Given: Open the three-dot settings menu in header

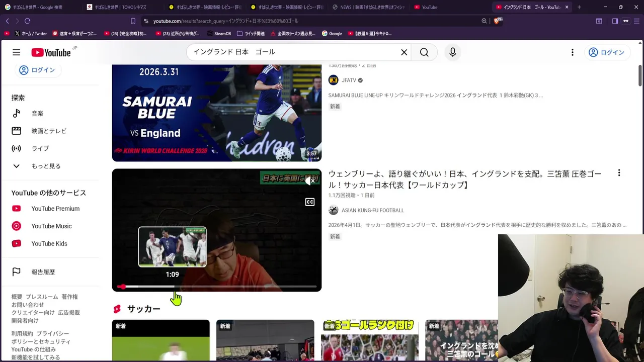Looking at the screenshot, I should [x=572, y=52].
